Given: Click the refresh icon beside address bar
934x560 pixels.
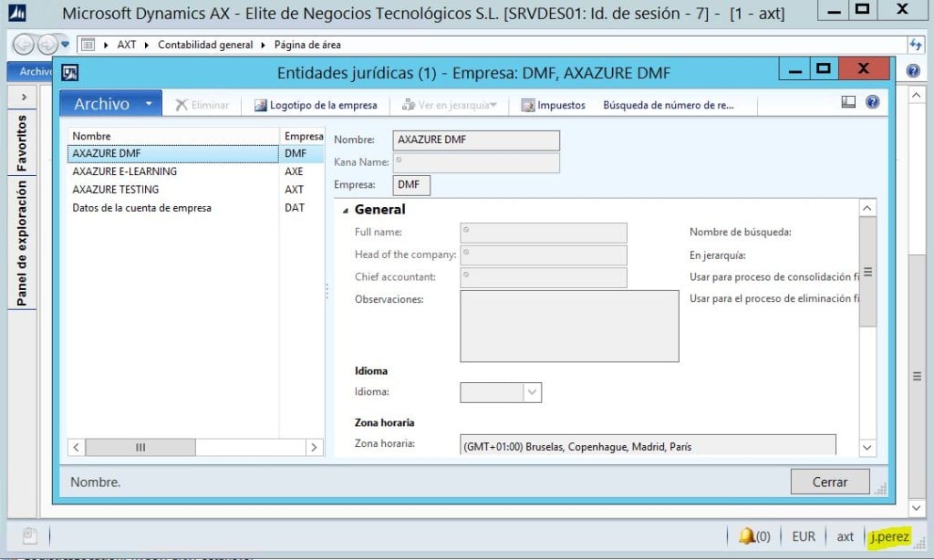Looking at the screenshot, I should (x=916, y=45).
